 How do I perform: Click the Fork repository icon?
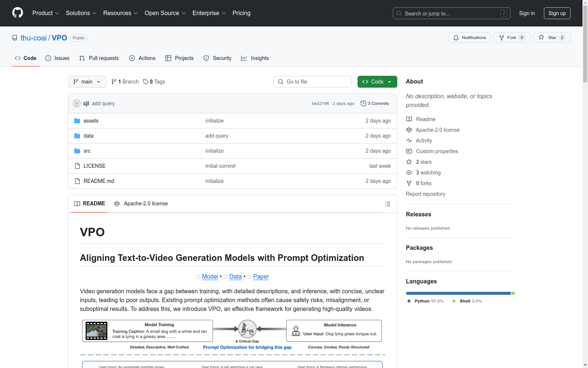502,38
